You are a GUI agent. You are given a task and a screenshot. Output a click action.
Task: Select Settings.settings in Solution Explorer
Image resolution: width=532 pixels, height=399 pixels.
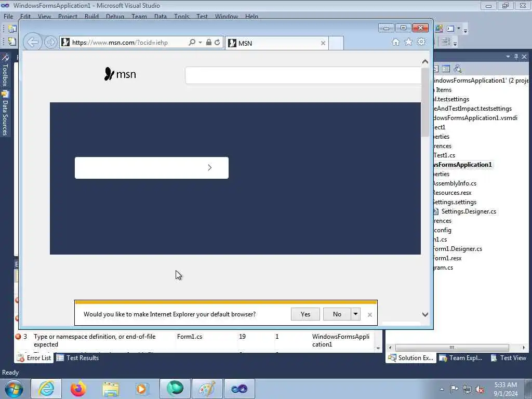pos(455,202)
